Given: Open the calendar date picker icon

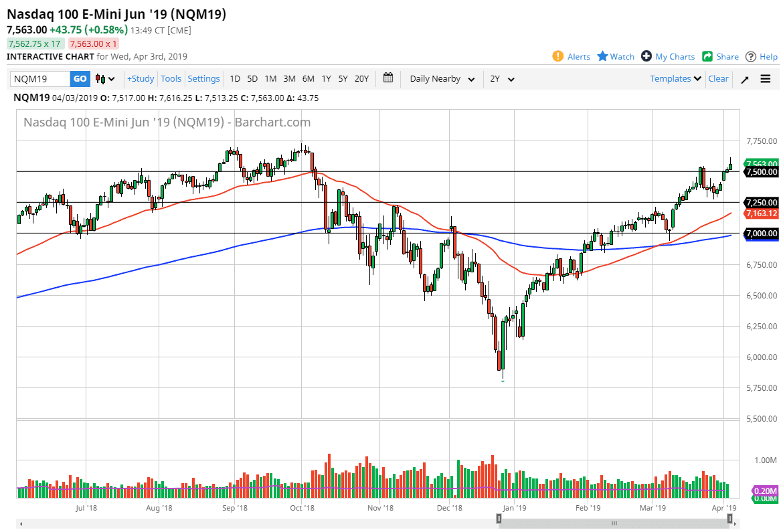Looking at the screenshot, I should tap(387, 78).
